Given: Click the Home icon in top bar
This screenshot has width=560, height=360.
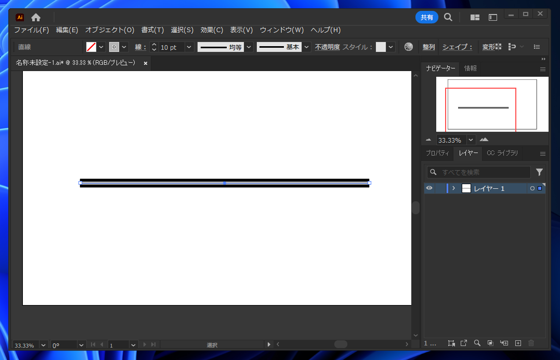Looking at the screenshot, I should [36, 17].
